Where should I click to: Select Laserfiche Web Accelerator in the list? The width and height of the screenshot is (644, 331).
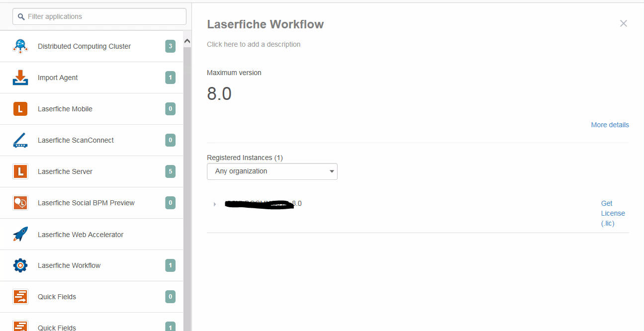[x=92, y=234]
